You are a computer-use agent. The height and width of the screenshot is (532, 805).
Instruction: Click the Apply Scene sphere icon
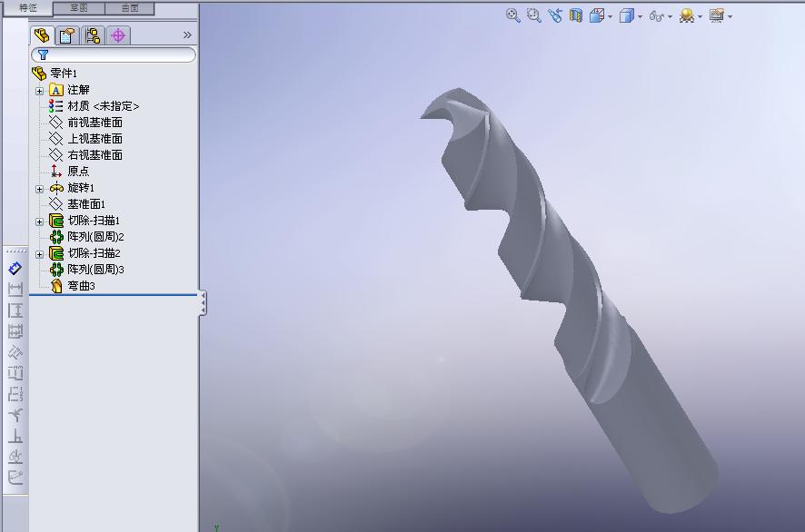click(x=686, y=15)
